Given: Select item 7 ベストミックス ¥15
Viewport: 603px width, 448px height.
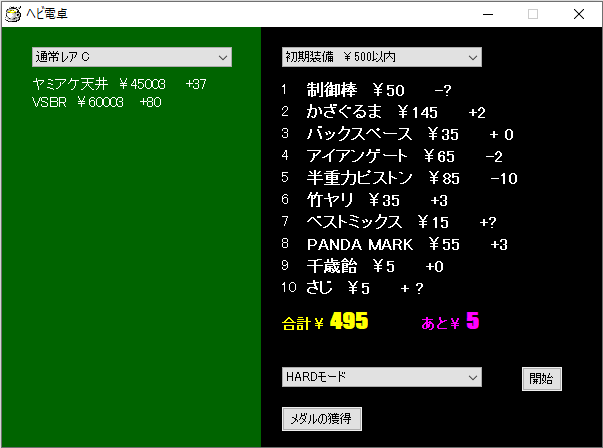Looking at the screenshot, I should 389,222.
